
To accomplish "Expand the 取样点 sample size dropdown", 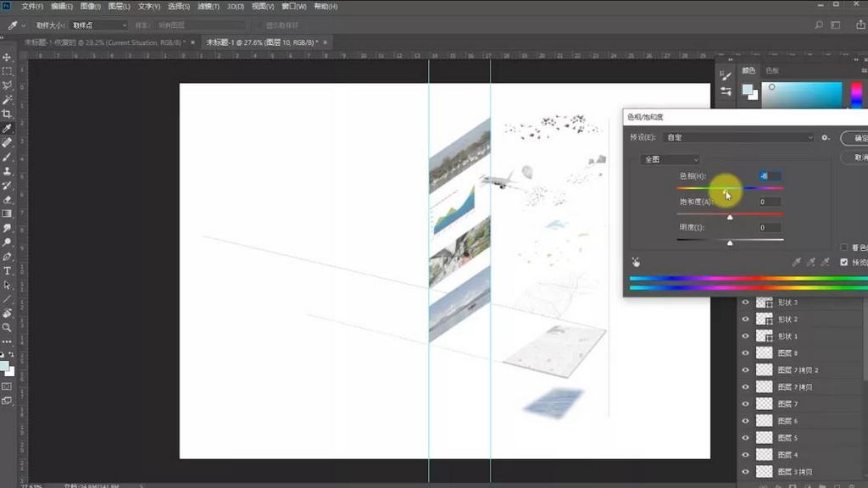I will coord(98,25).
